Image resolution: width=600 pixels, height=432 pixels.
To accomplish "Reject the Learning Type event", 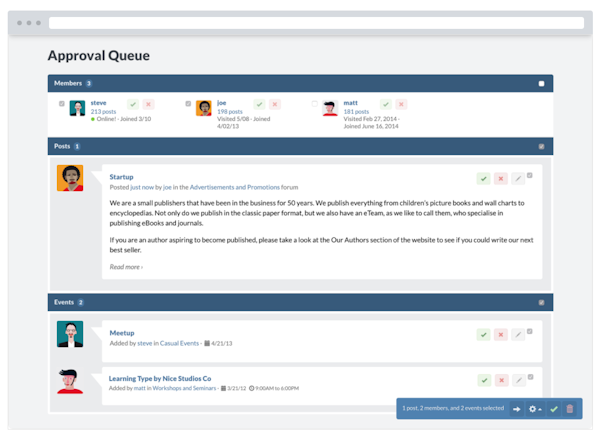I will tap(501, 380).
